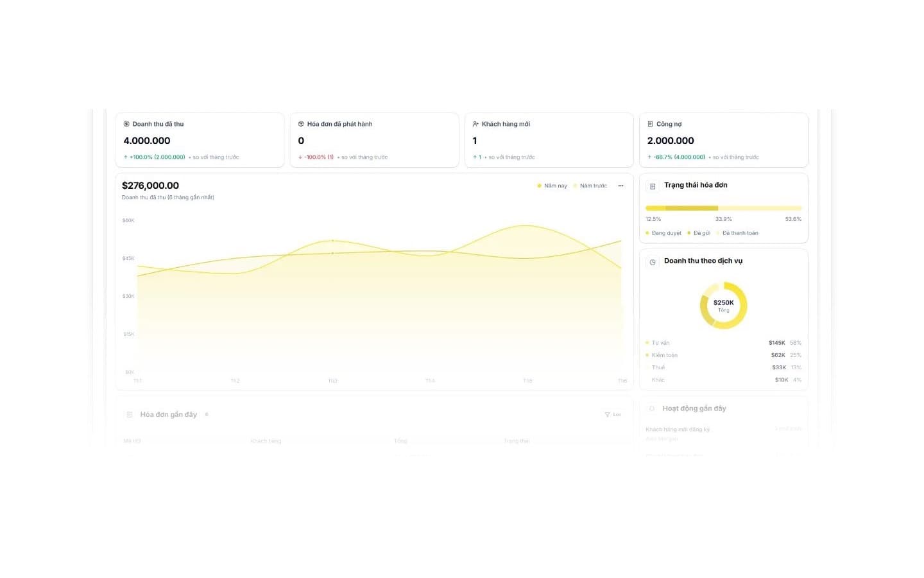Select the Kiểm toán service row
Screen dimensions: 924x578
coord(724,355)
